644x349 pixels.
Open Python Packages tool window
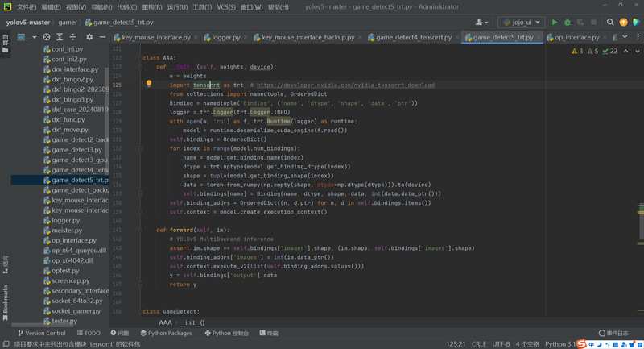click(x=166, y=334)
